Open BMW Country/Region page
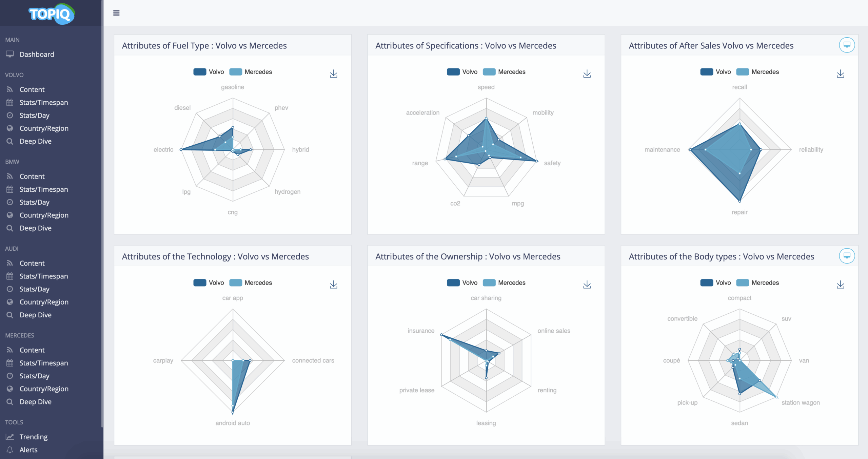The image size is (868, 459). [x=44, y=215]
